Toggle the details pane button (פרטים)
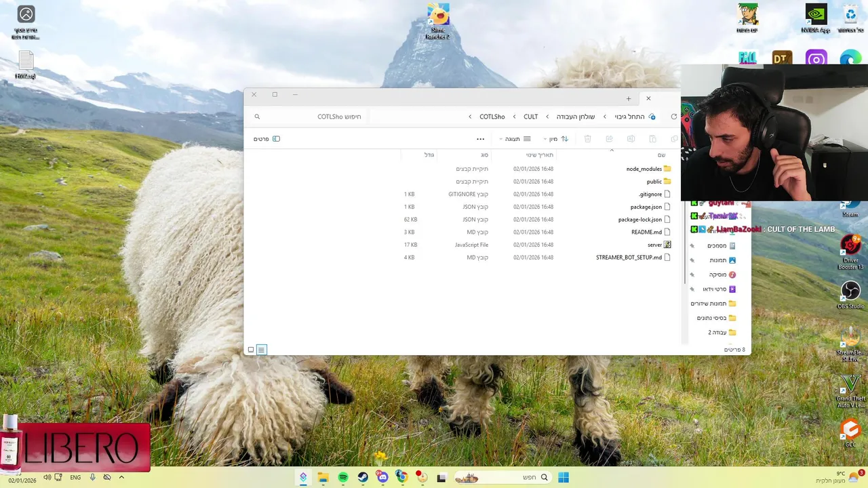 pos(267,139)
